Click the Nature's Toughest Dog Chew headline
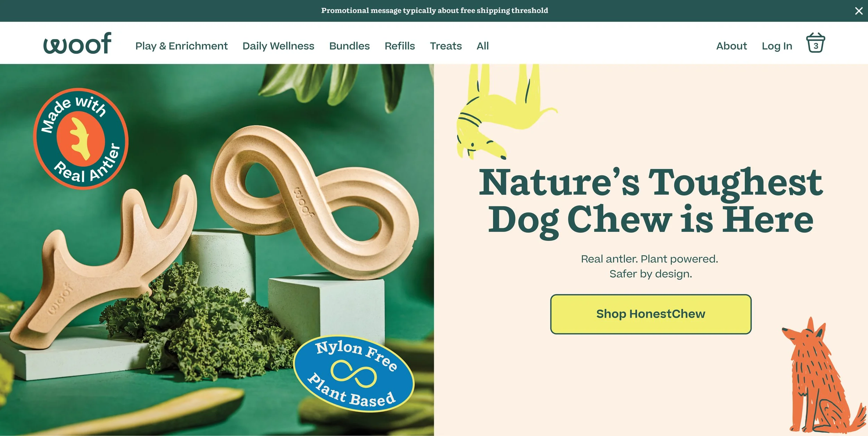Image resolution: width=868 pixels, height=436 pixels. (x=651, y=201)
